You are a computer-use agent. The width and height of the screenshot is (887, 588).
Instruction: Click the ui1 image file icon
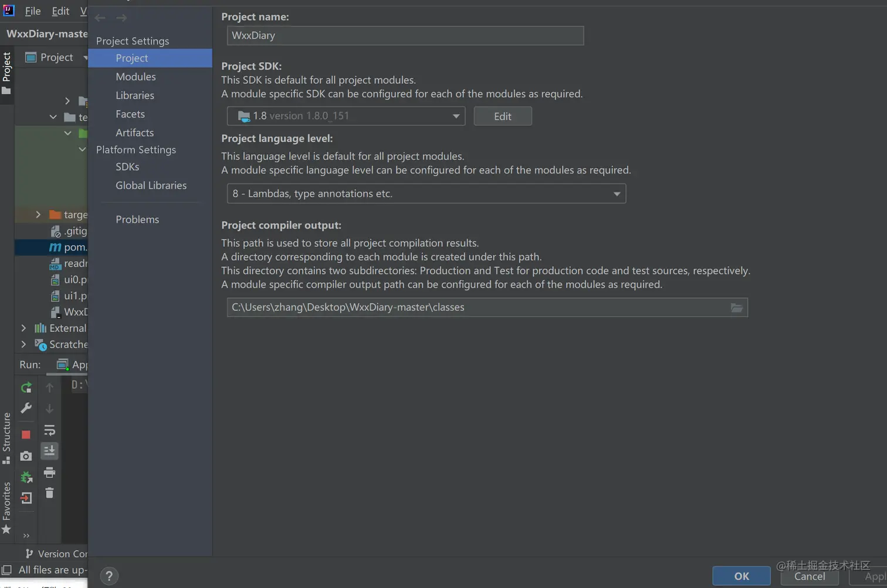pos(55,296)
